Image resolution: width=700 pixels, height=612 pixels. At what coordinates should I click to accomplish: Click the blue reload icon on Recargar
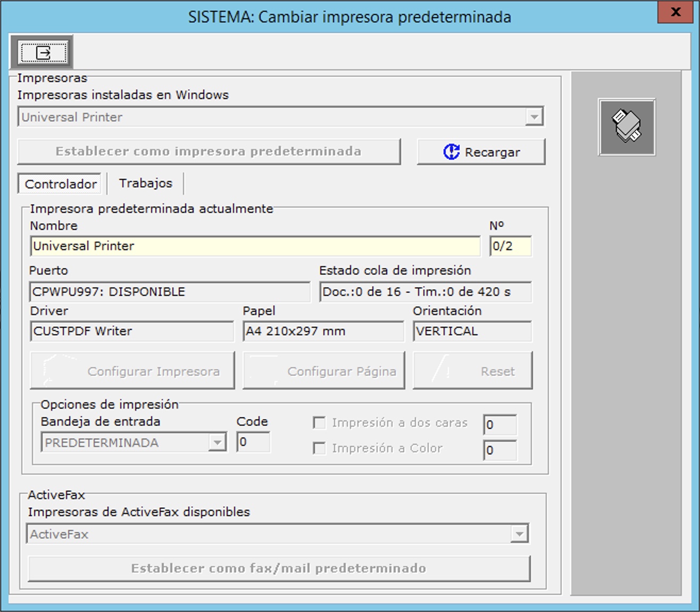pos(451,152)
